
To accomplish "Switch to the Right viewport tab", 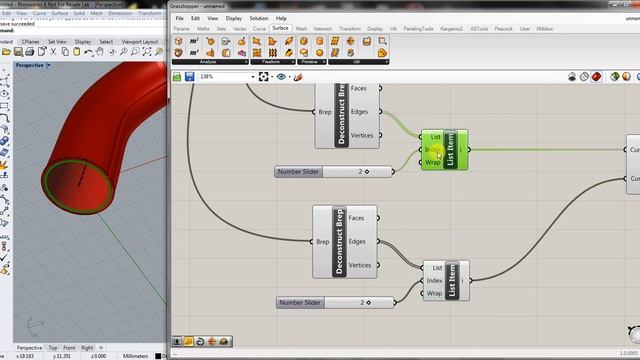I will 87,348.
